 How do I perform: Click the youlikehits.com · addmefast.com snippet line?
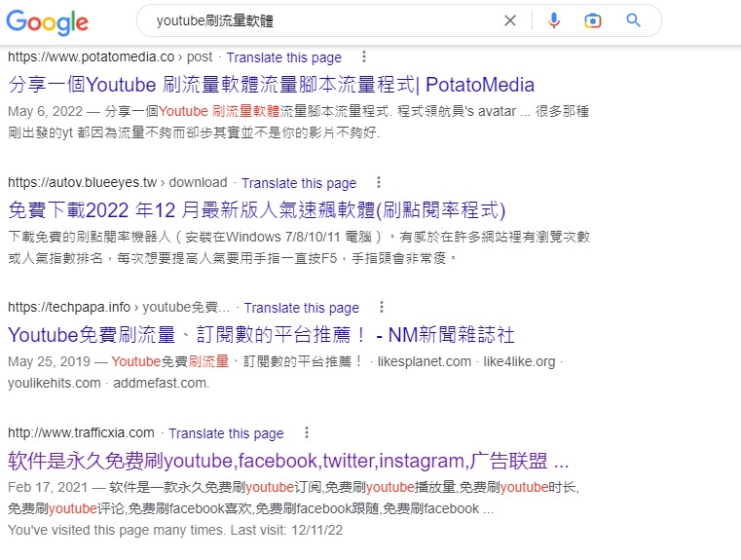[x=108, y=383]
